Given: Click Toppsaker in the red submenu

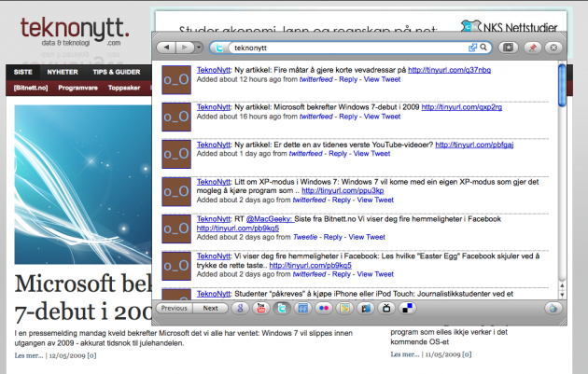Looking at the screenshot, I should click(124, 88).
